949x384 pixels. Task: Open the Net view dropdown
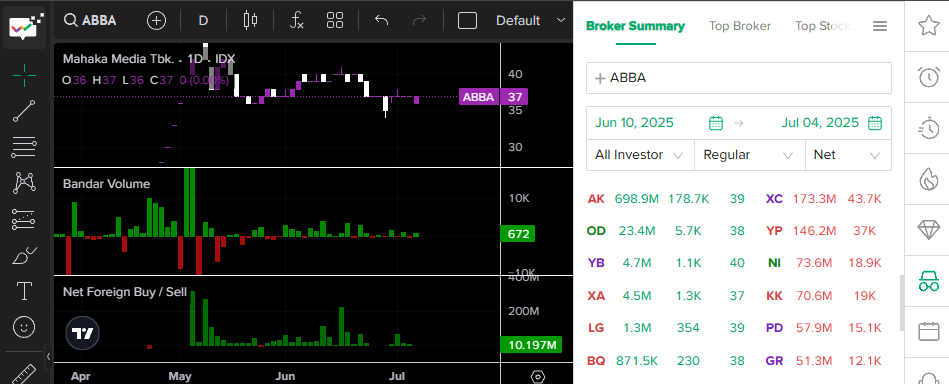click(x=848, y=155)
